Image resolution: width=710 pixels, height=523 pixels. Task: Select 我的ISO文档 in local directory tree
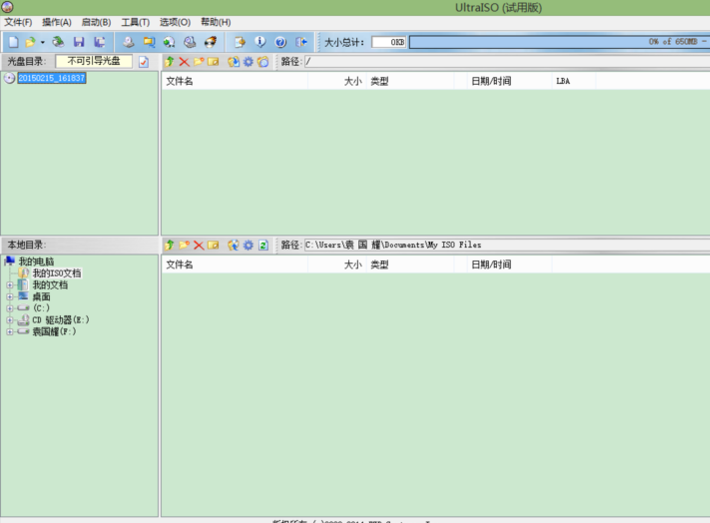coord(56,273)
